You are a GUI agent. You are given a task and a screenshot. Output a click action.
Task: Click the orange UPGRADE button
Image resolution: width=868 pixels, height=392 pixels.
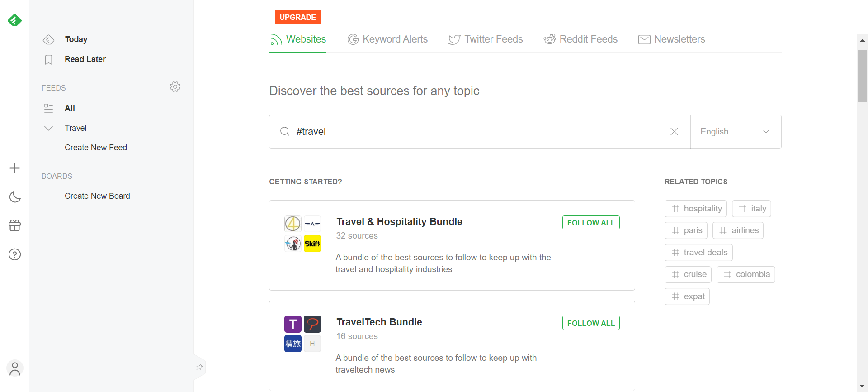(297, 17)
